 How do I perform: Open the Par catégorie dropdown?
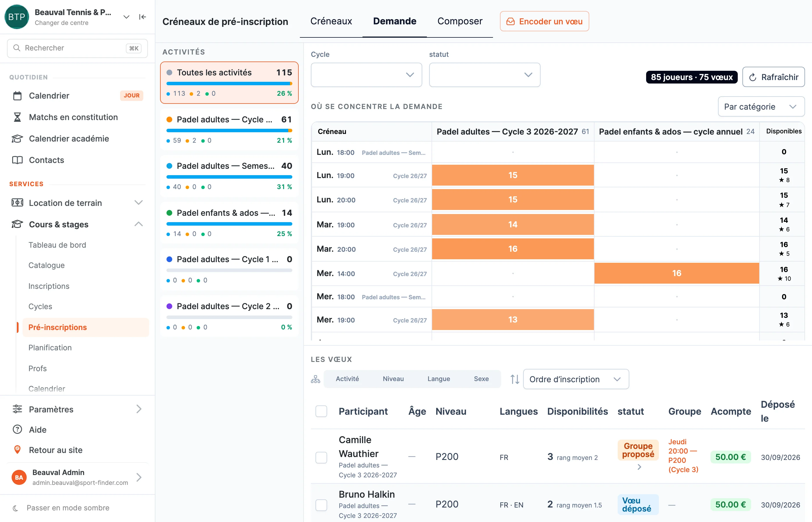tap(761, 106)
